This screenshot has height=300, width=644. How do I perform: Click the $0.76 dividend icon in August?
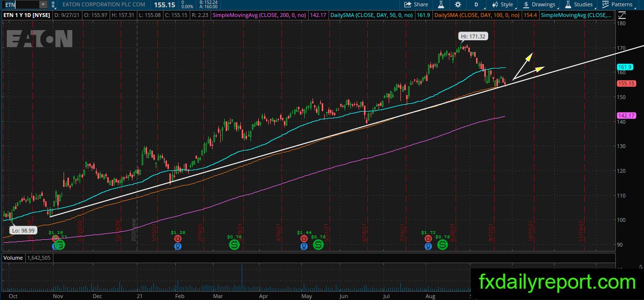442,244
